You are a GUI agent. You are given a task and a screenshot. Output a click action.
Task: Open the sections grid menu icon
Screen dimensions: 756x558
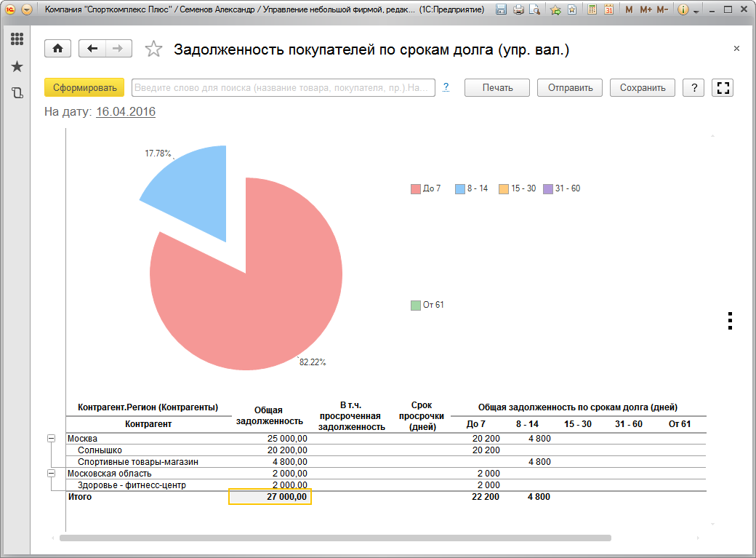click(17, 39)
